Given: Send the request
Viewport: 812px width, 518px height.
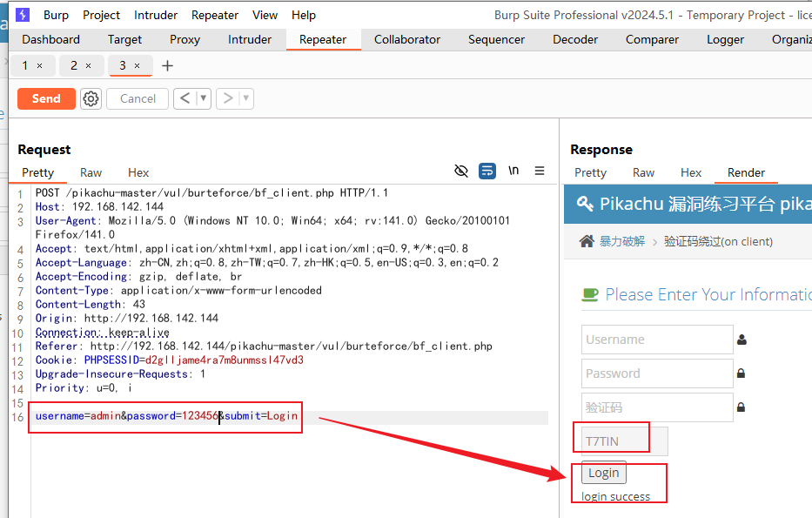Looking at the screenshot, I should point(47,98).
